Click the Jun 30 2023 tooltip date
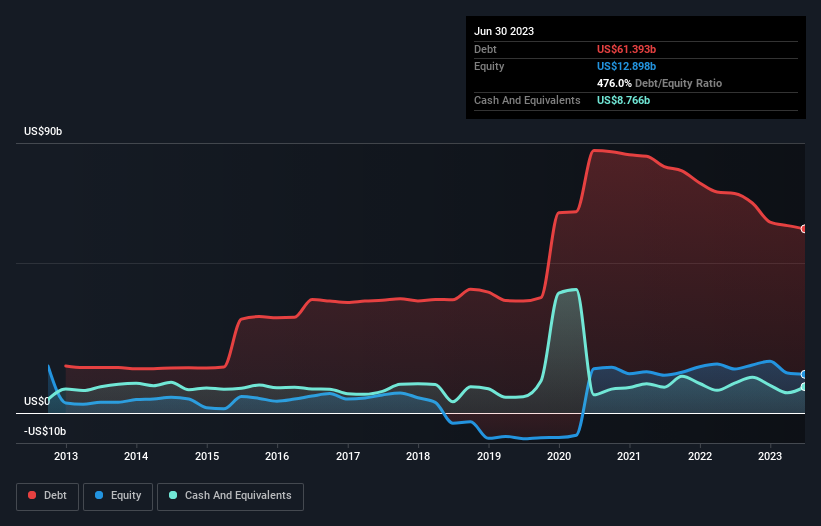The width and height of the screenshot is (821, 526). tap(504, 31)
